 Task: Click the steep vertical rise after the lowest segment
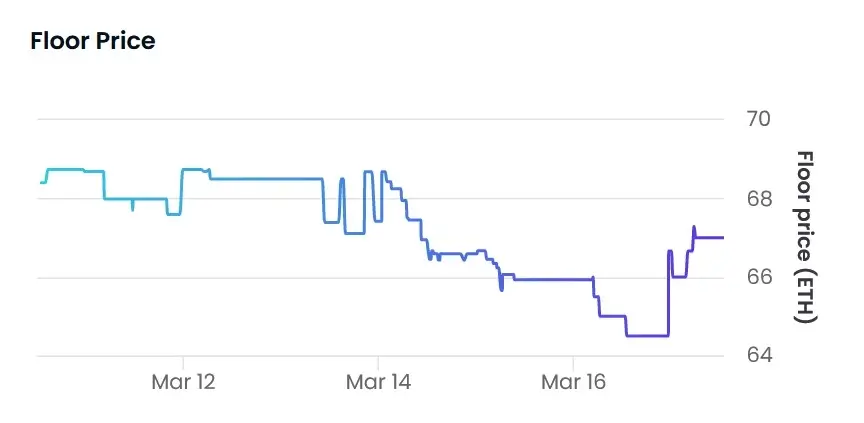pos(668,295)
